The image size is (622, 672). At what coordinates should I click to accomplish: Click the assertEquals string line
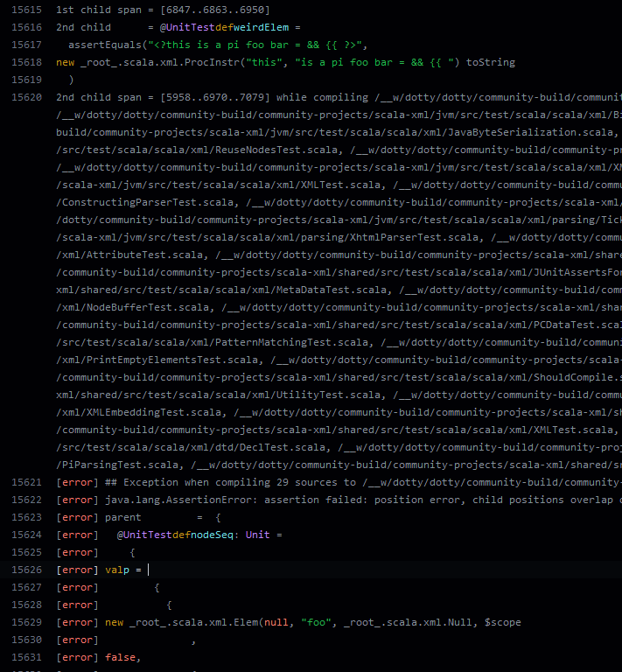218,45
